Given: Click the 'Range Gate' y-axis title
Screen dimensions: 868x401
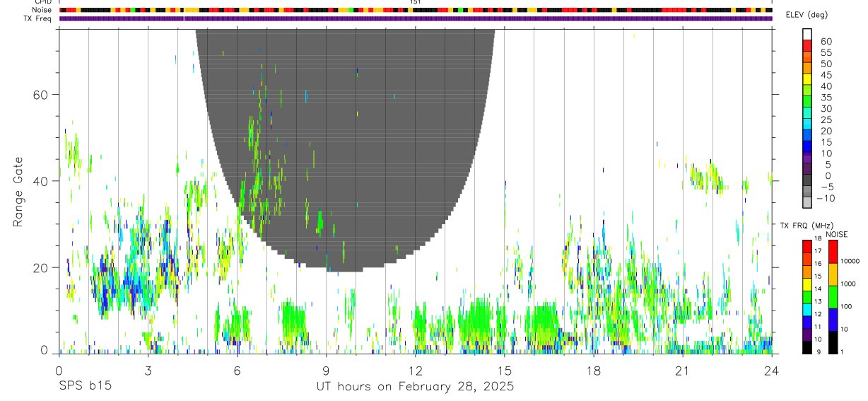Looking at the screenshot, I should coord(18,192).
